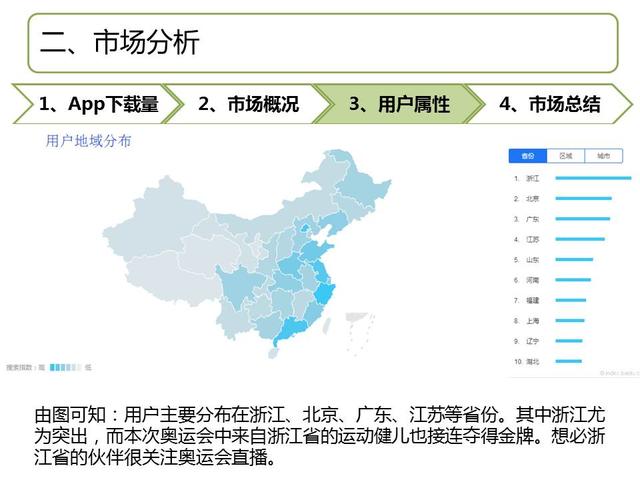
Task: Switch to the 城市 tab
Action: pyautogui.click(x=604, y=156)
